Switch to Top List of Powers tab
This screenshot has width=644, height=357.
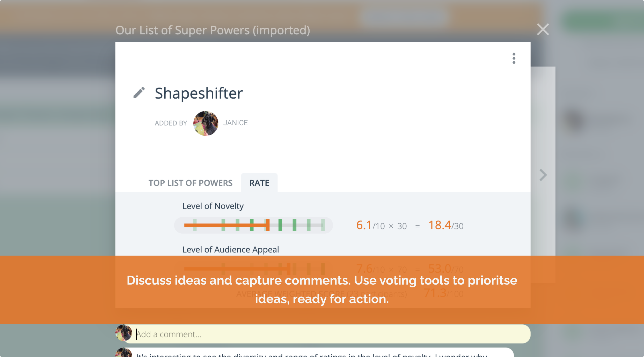point(190,183)
